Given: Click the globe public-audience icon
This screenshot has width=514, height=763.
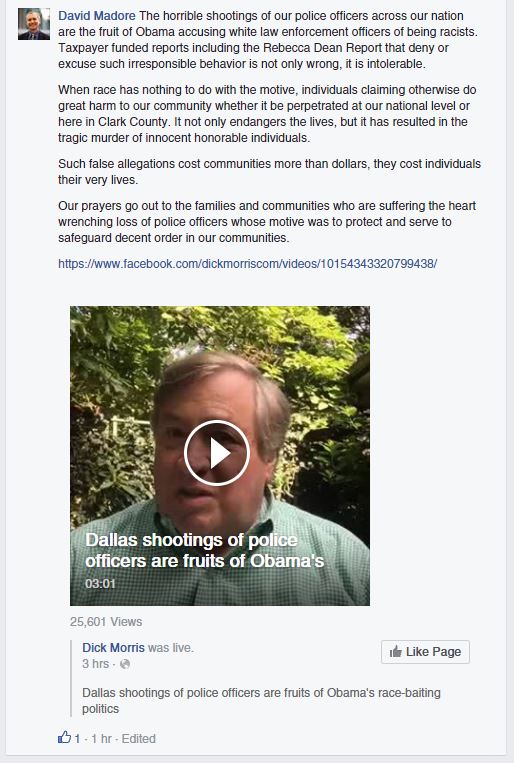Looking at the screenshot, I should [125, 664].
